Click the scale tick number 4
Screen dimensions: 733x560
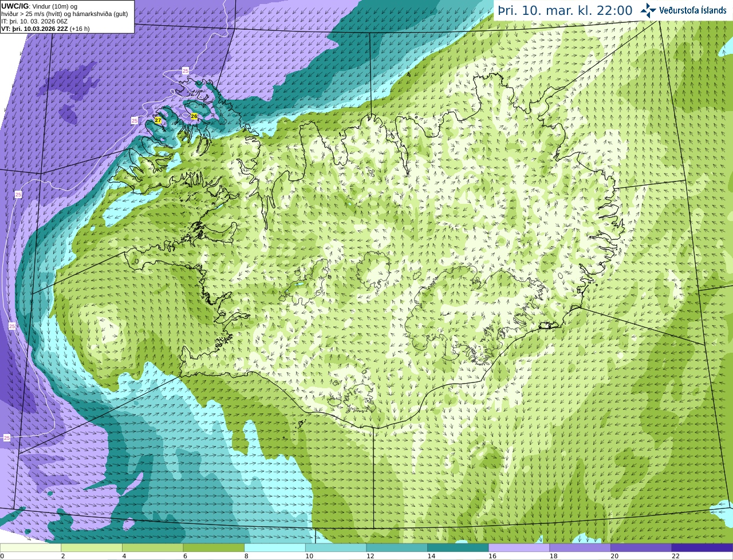(x=124, y=556)
